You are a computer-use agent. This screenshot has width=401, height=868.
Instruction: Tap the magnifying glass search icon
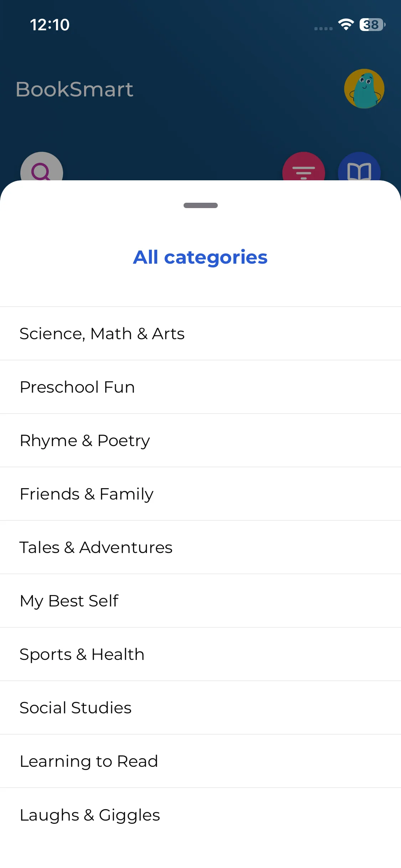click(x=42, y=169)
